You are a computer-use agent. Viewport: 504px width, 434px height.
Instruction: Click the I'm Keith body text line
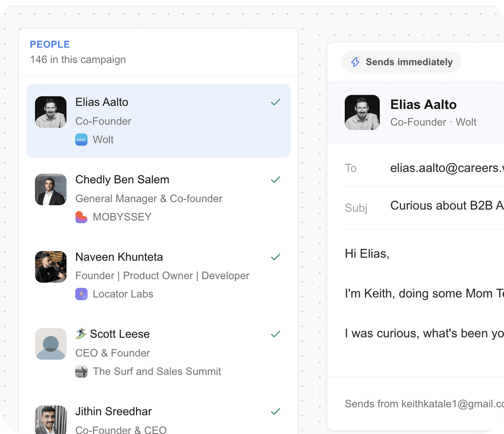coord(424,294)
